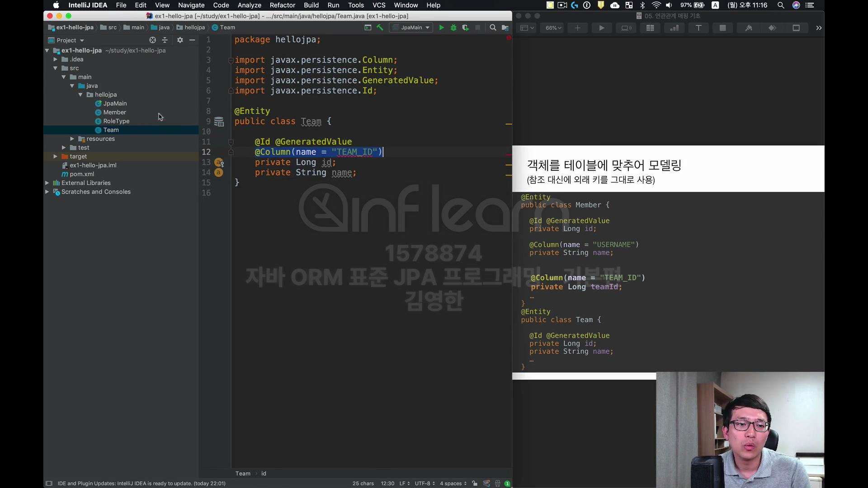Click the red error indicator atop editor
This screenshot has height=488, width=868.
coord(509,38)
